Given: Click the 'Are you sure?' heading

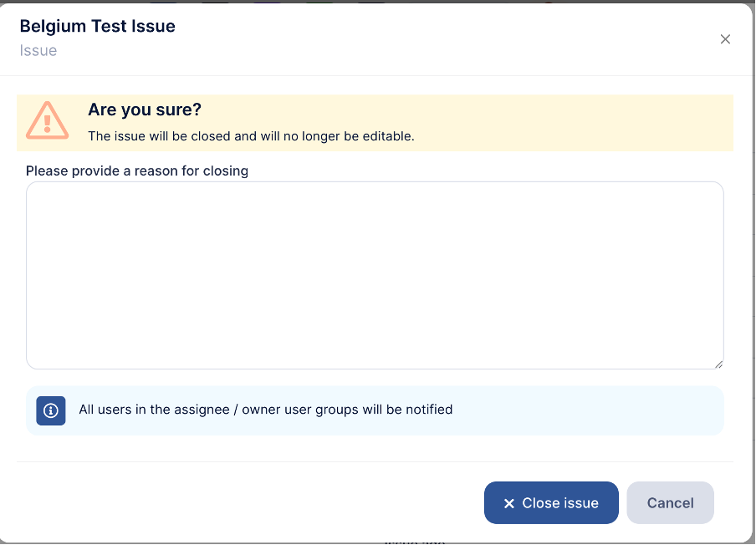Looking at the screenshot, I should coord(145,110).
